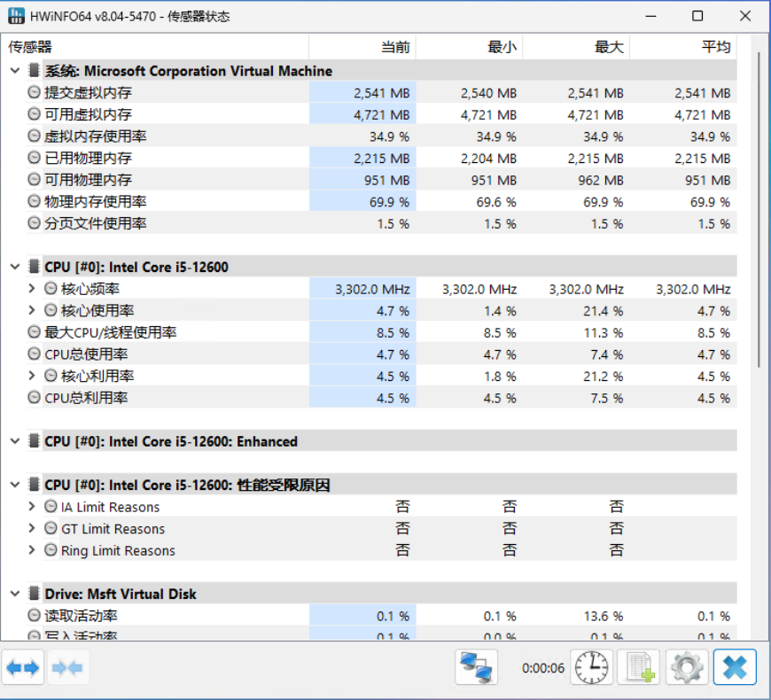771x700 pixels.
Task: Click the sensor icon beside 提交虚拟内存
Action: pyautogui.click(x=34, y=92)
